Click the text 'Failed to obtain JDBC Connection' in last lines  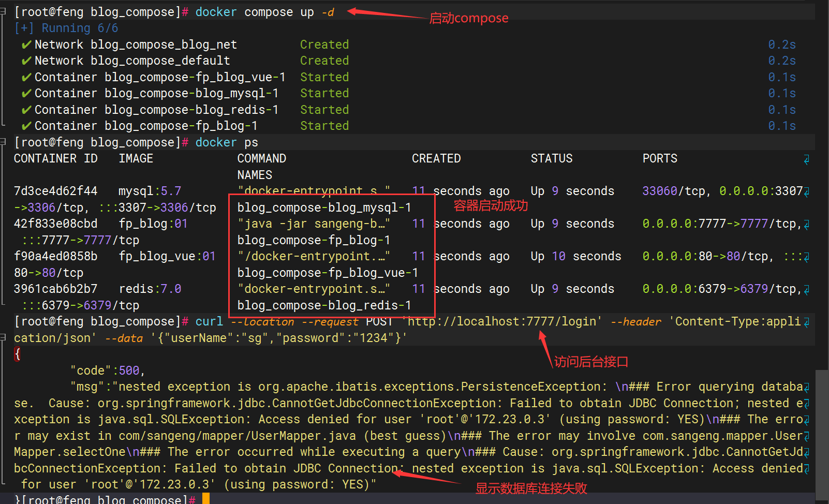click(286, 468)
